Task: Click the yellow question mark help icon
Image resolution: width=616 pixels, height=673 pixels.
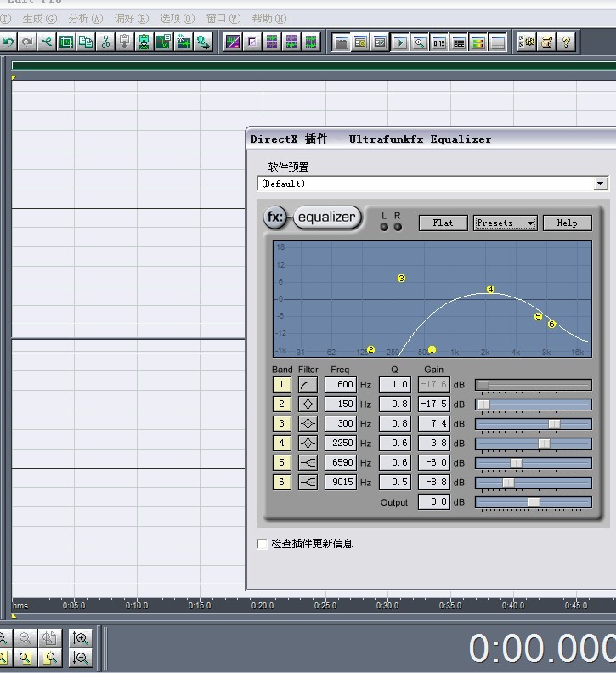Action: click(566, 42)
